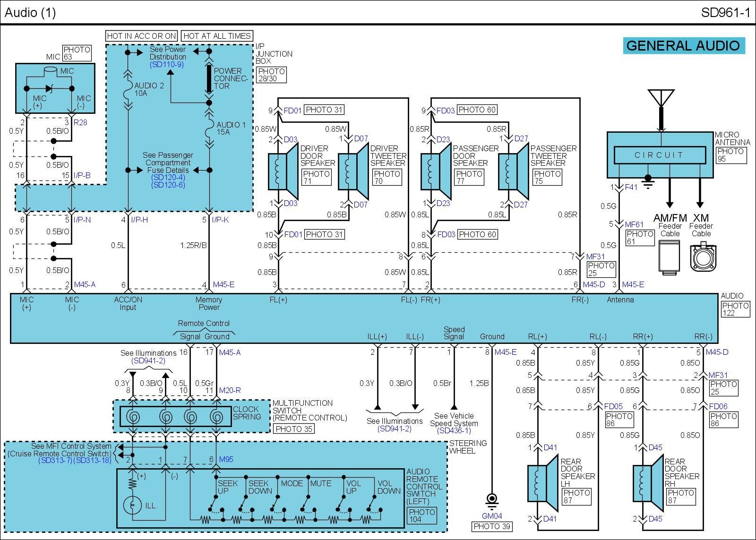Open the SD110-9 power distribution reference
This screenshot has width=756, height=540.
pyautogui.click(x=166, y=64)
